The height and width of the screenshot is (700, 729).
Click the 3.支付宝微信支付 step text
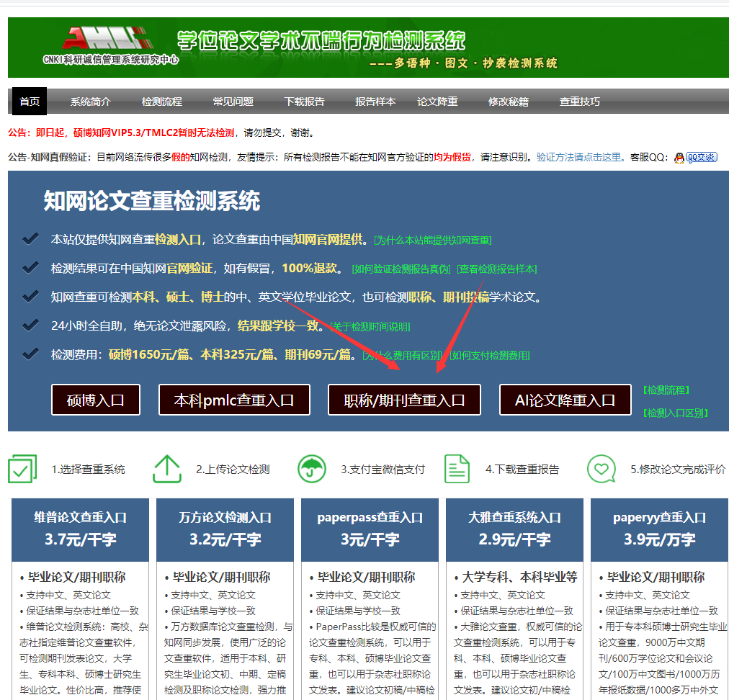pyautogui.click(x=383, y=470)
